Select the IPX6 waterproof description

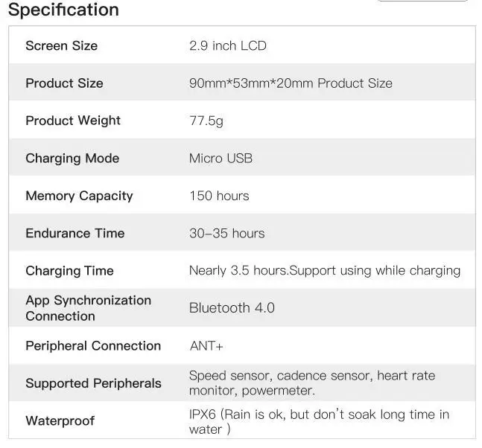[x=319, y=421]
